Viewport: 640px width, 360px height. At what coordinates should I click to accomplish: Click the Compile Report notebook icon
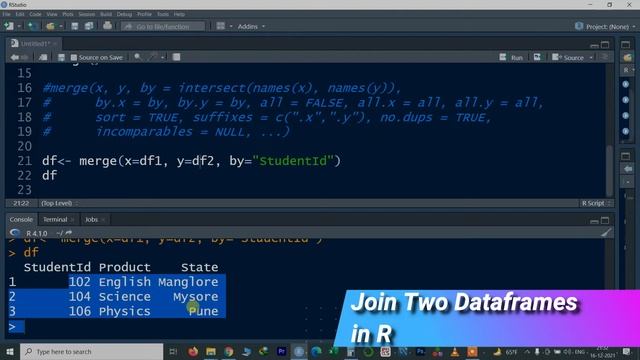[x=176, y=57]
